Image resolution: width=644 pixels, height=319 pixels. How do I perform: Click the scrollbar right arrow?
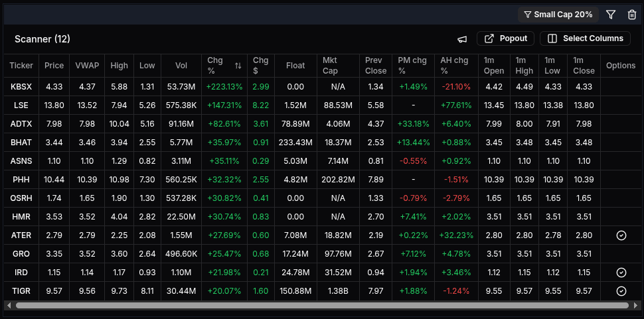[x=636, y=305]
